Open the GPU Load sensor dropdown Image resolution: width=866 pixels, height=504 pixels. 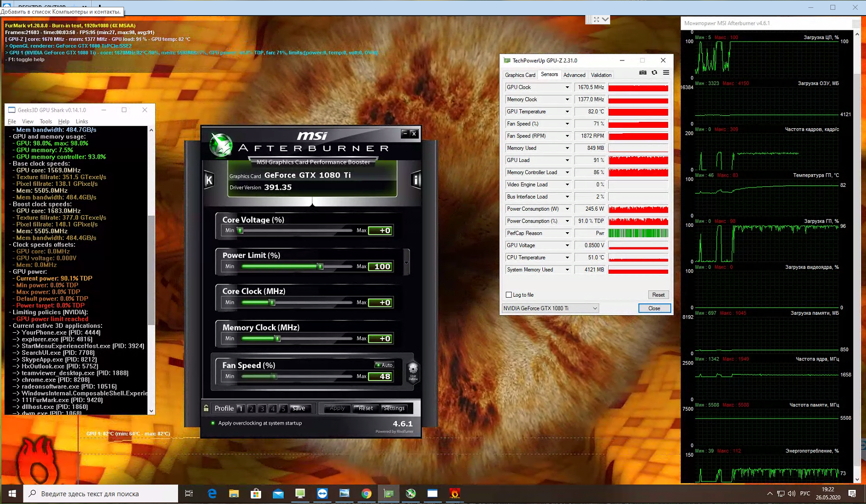coord(567,160)
